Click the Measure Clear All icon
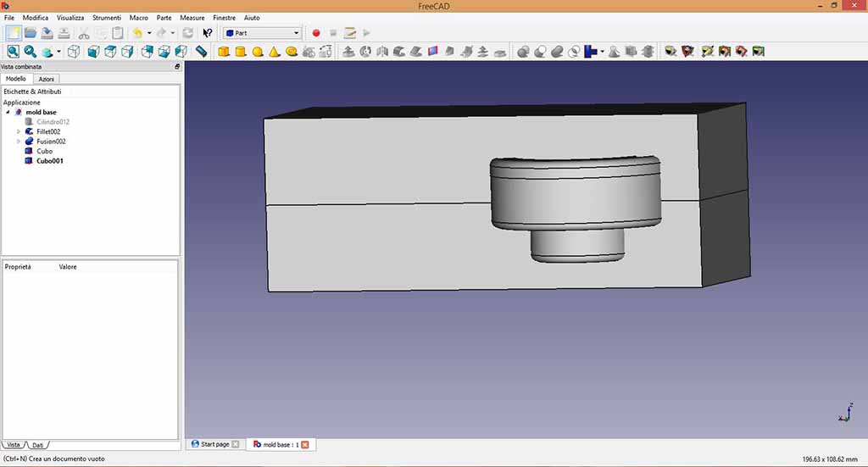The width and height of the screenshot is (868, 467). [x=708, y=52]
